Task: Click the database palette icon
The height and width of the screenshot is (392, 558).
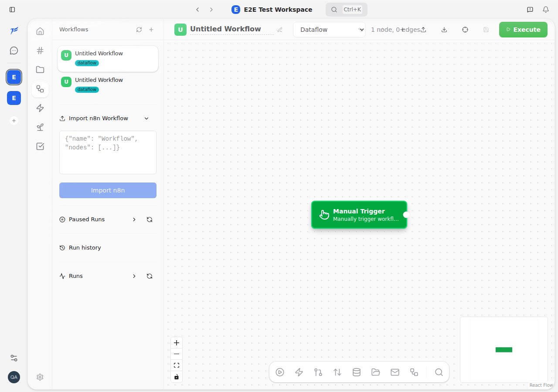Action: click(x=357, y=372)
